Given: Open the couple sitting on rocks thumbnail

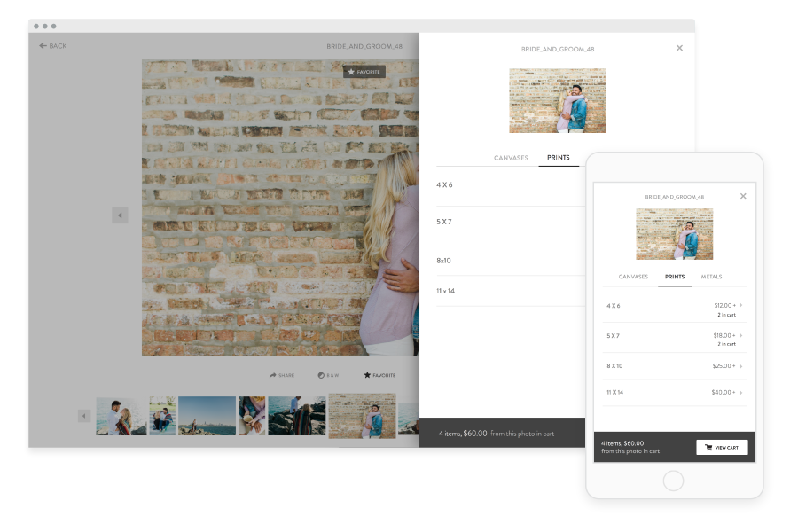Looking at the screenshot, I should coord(162,416).
